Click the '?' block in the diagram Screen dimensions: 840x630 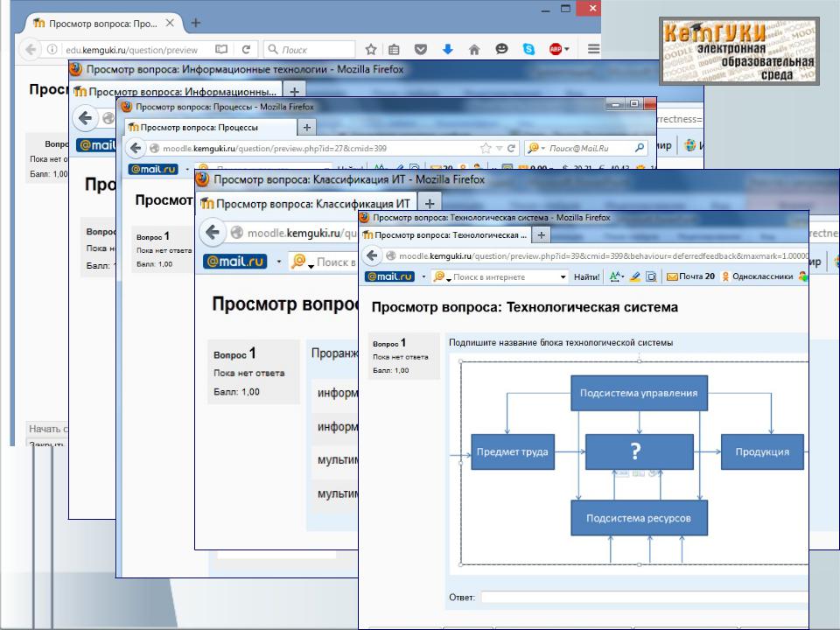click(x=639, y=451)
